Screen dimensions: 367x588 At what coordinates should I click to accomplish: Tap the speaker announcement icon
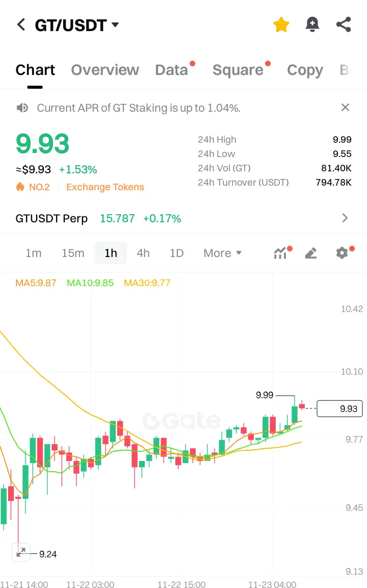click(22, 108)
